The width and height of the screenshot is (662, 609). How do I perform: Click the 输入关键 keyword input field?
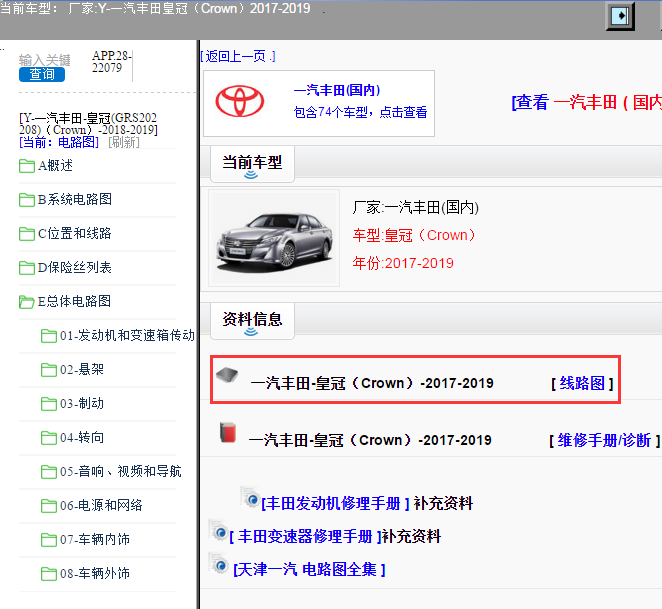(x=44, y=60)
